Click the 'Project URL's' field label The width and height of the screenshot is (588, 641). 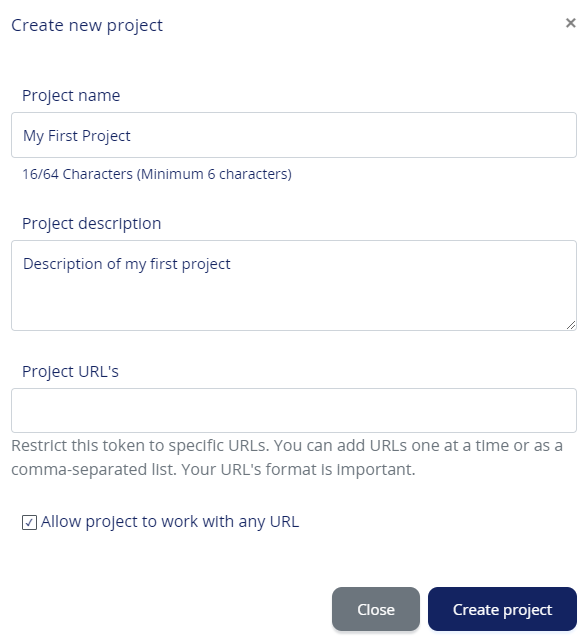70,372
